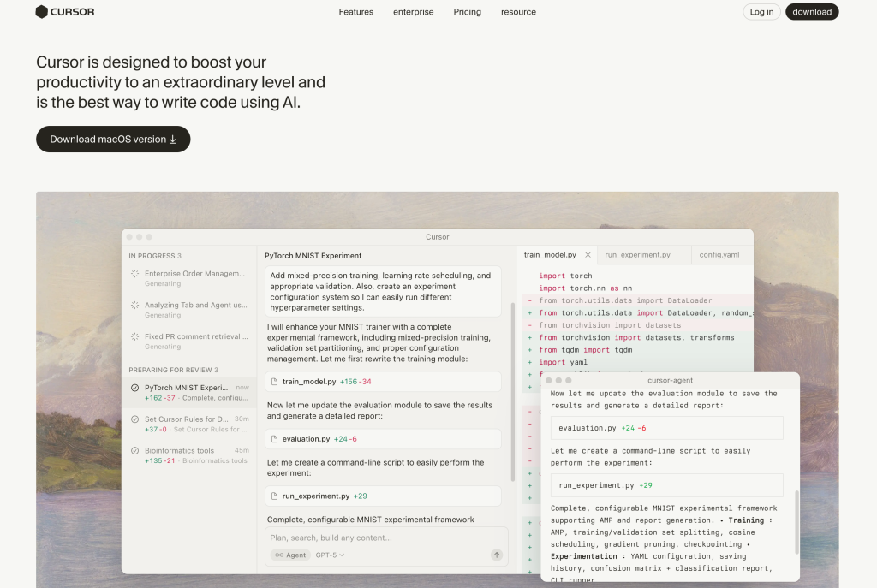
Task: Open the GPT-5 model dropdown
Action: click(330, 555)
